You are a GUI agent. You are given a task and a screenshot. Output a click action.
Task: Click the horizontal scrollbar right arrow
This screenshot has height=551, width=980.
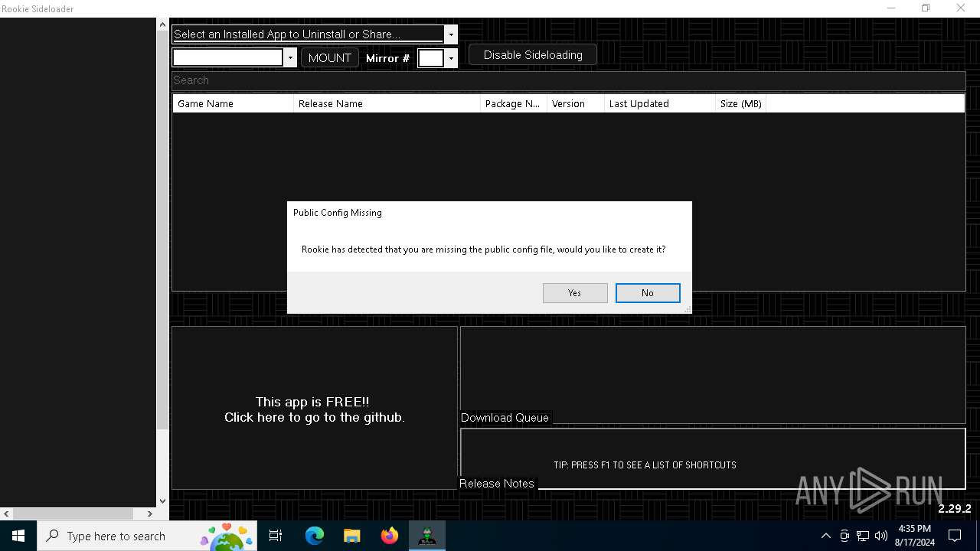[150, 514]
